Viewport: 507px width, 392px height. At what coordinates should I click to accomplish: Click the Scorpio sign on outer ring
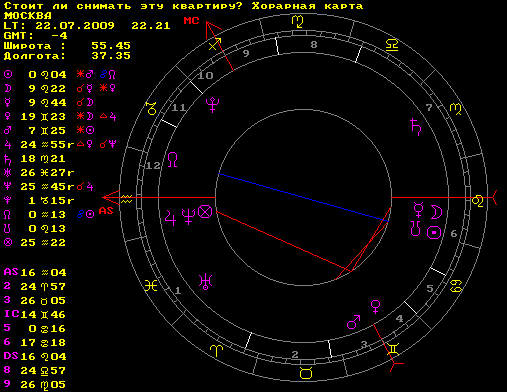[297, 21]
